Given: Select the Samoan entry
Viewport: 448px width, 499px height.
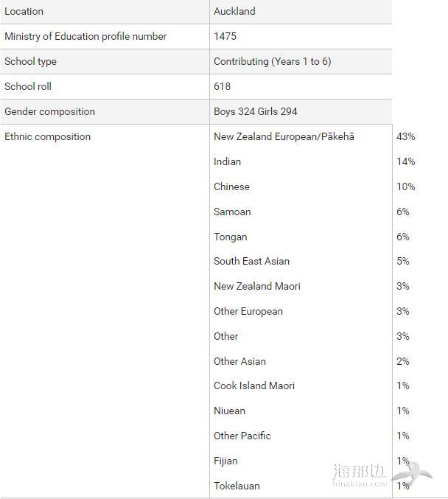Looking at the screenshot, I should click(232, 212).
